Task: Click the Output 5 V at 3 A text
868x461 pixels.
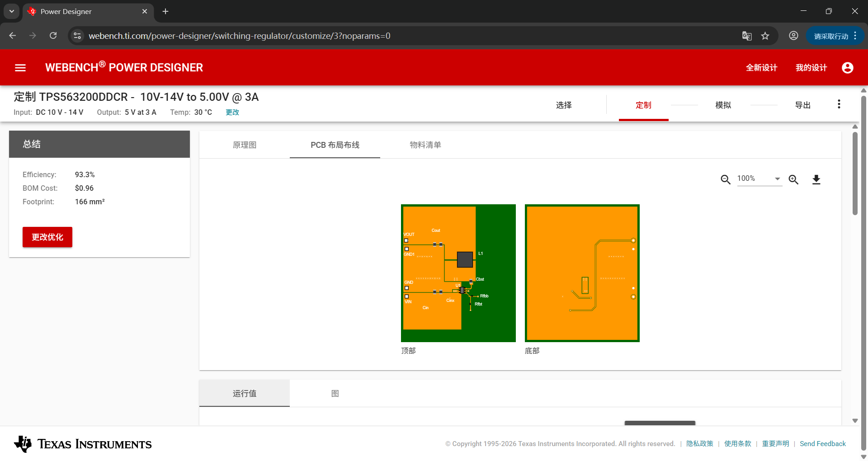Action: [127, 112]
